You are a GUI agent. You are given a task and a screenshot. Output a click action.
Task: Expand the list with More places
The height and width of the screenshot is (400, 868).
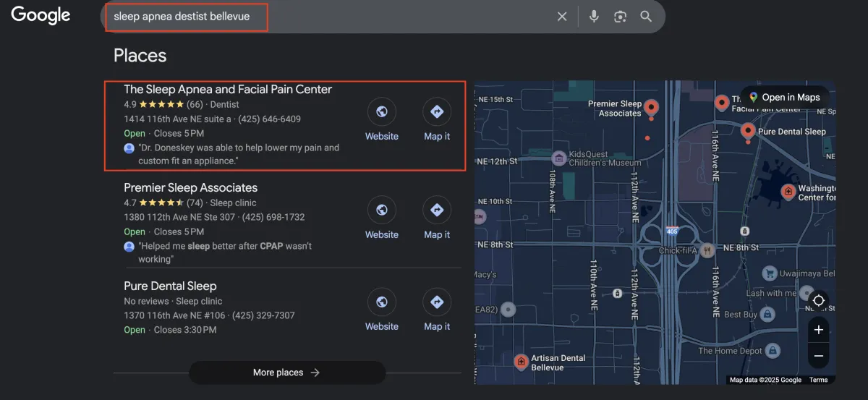coord(286,373)
